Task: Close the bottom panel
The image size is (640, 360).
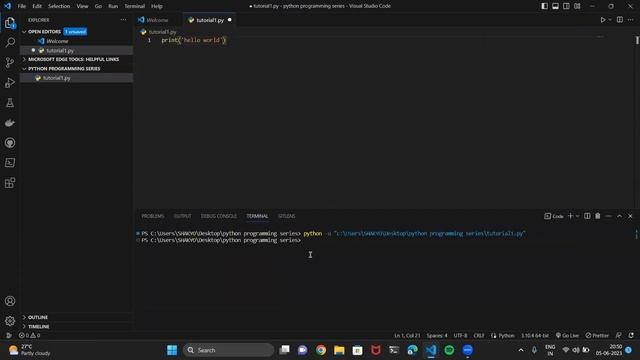Action: [x=630, y=216]
